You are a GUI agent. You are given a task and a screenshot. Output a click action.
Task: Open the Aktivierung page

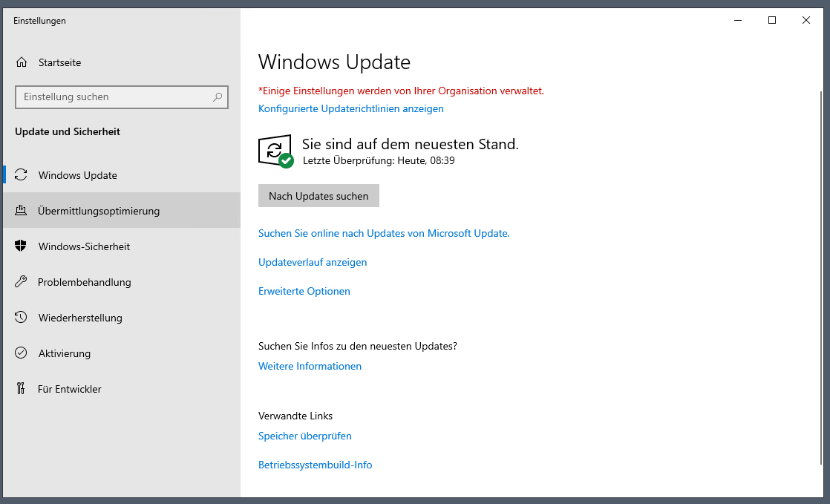point(122,353)
